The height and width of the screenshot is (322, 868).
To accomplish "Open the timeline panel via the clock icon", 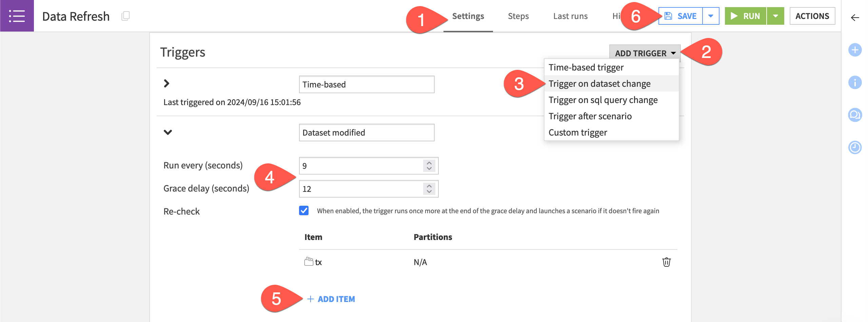I will point(855,147).
